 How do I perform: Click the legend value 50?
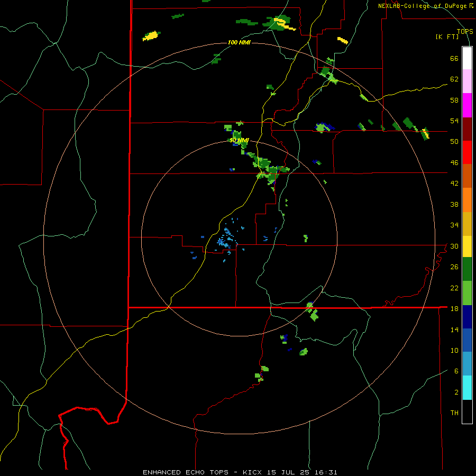coord(454,141)
